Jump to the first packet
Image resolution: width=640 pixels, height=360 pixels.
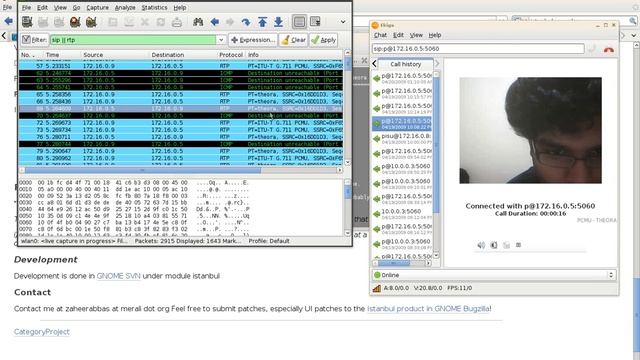point(262,22)
